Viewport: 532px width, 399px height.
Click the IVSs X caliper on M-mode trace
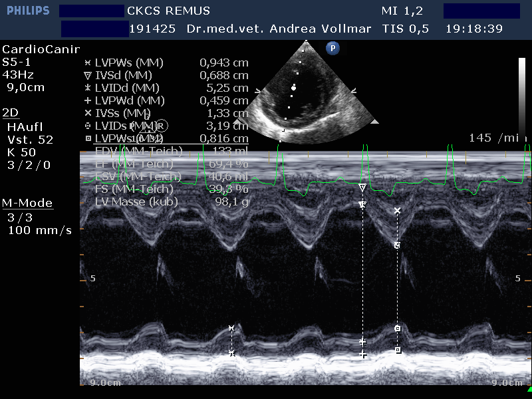[x=398, y=210]
